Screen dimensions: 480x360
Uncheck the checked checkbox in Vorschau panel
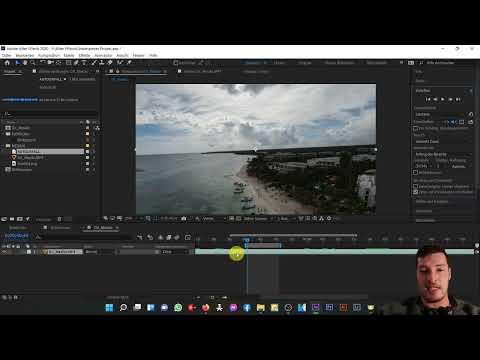[415, 192]
